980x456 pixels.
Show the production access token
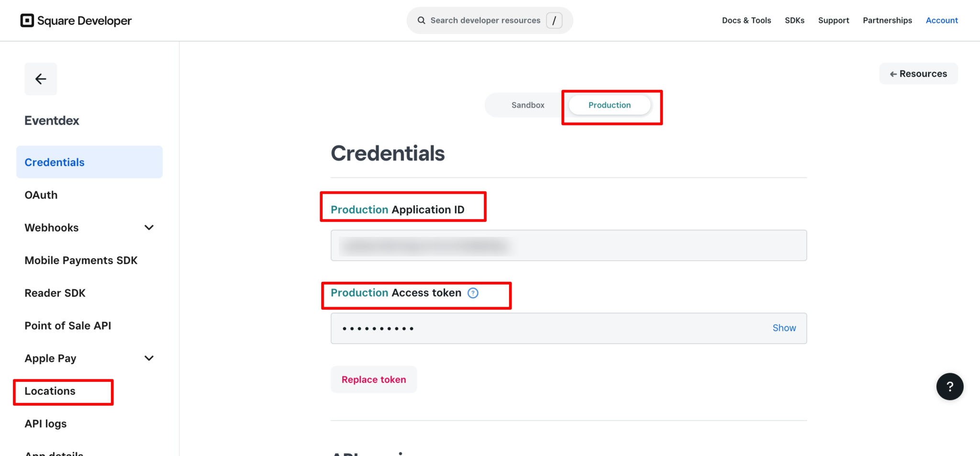pyautogui.click(x=784, y=328)
